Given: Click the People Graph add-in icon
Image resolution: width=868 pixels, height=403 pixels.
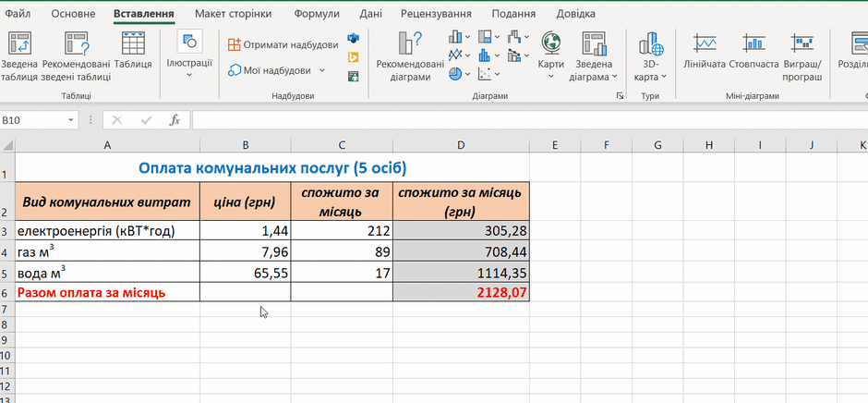Looking at the screenshot, I should (353, 77).
